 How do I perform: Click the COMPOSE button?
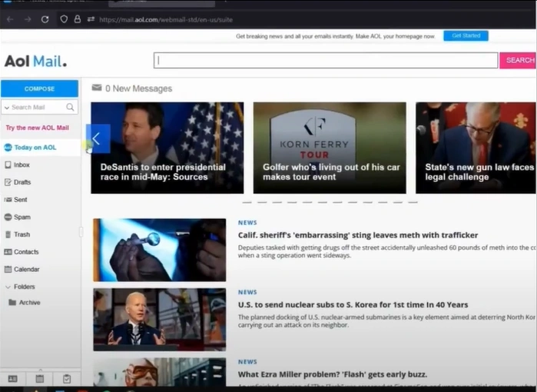(39, 88)
